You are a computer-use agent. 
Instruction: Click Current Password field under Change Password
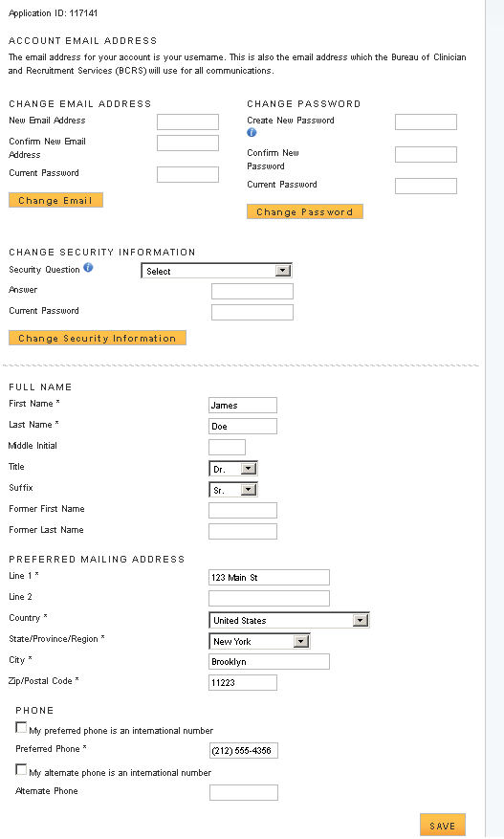[426, 186]
